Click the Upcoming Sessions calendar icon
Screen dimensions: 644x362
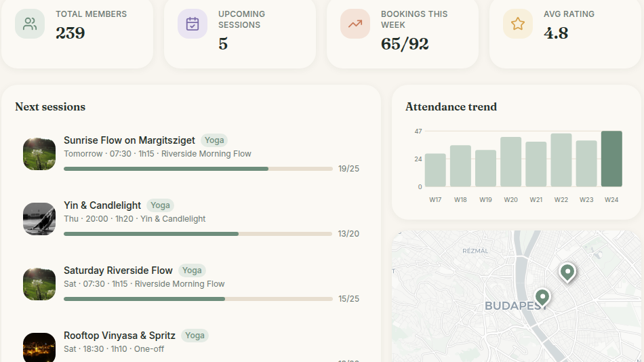(193, 24)
